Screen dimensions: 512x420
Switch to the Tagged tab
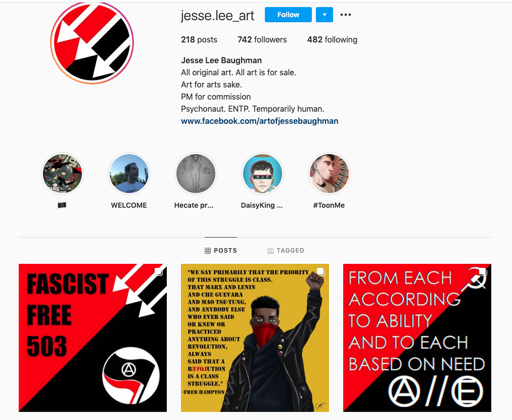[286, 251]
